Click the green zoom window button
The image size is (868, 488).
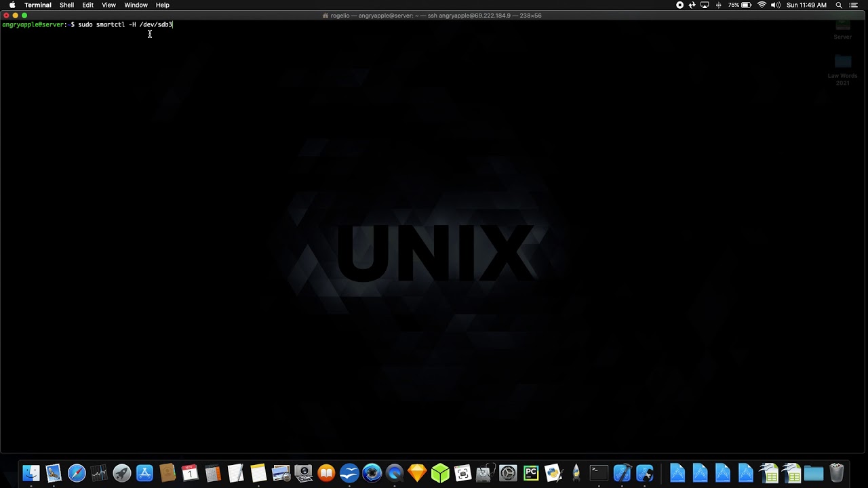pos(24,15)
